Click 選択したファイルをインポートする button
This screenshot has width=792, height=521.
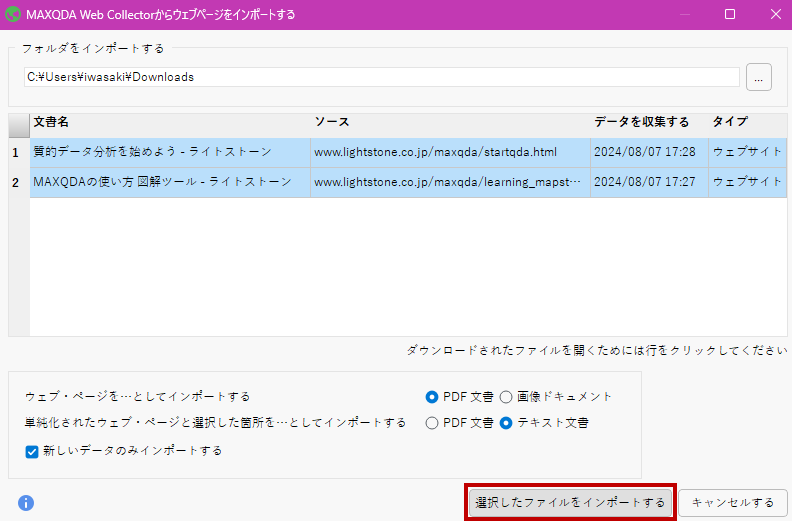(570, 502)
